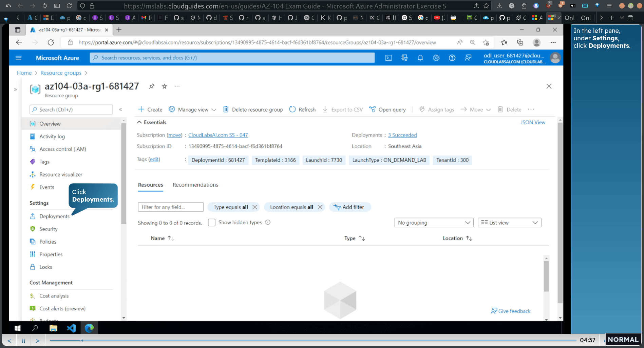Click the guide video progress slider
Viewport: 644px width, 348px height.
[313, 340]
